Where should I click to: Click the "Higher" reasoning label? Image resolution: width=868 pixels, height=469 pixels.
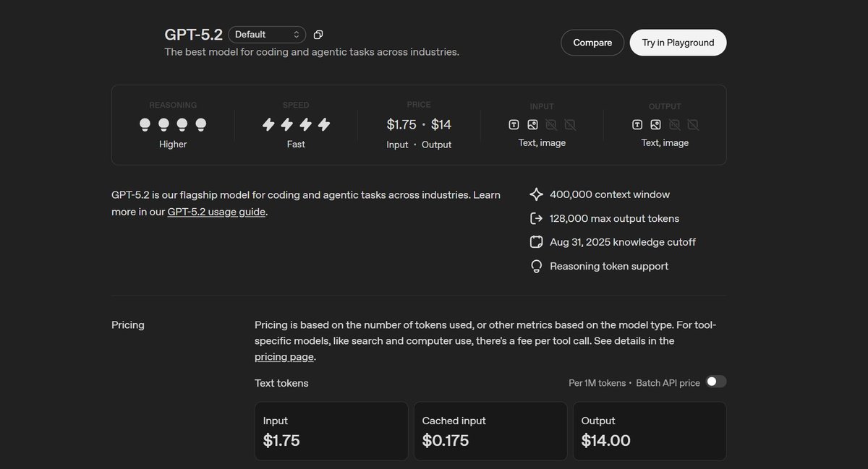click(173, 144)
